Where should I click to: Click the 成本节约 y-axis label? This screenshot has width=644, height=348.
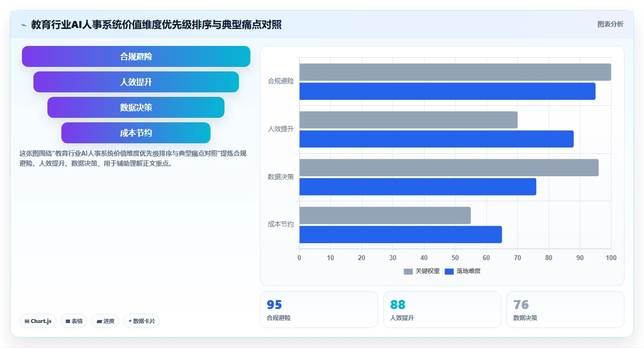[x=281, y=225]
